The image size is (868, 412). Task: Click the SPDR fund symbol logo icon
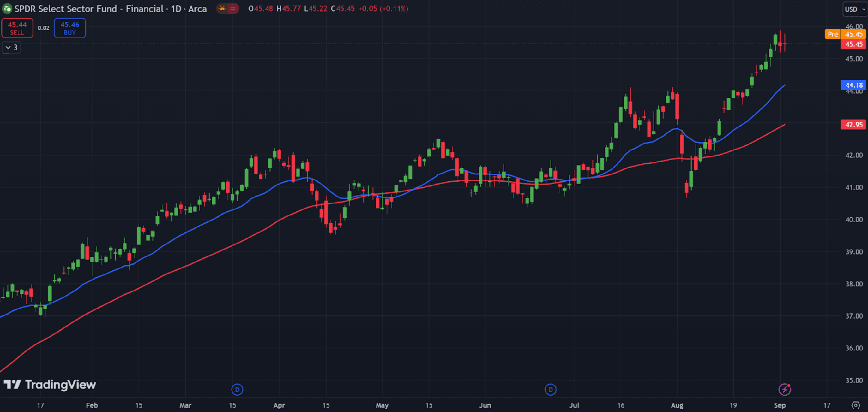coord(7,9)
